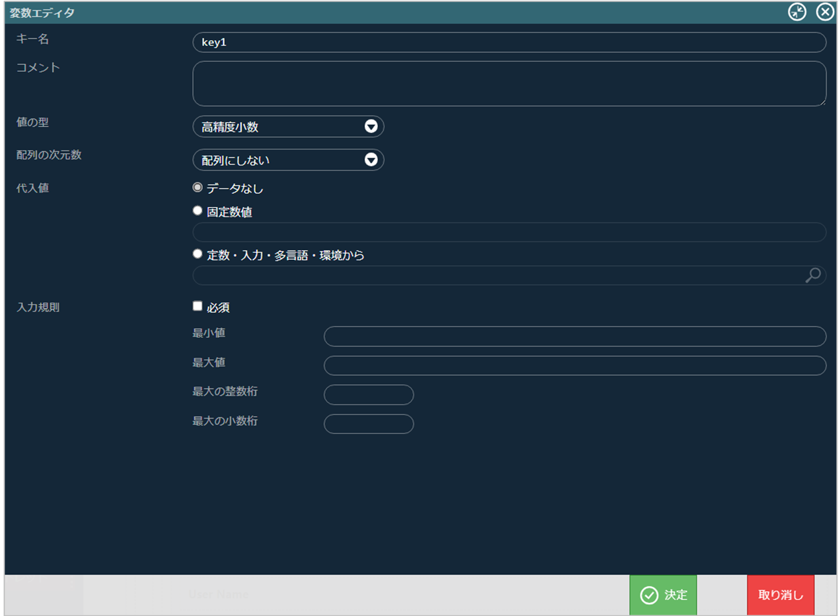Select the 固定数値 radio button
Image resolution: width=840 pixels, height=616 pixels.
[x=197, y=211]
